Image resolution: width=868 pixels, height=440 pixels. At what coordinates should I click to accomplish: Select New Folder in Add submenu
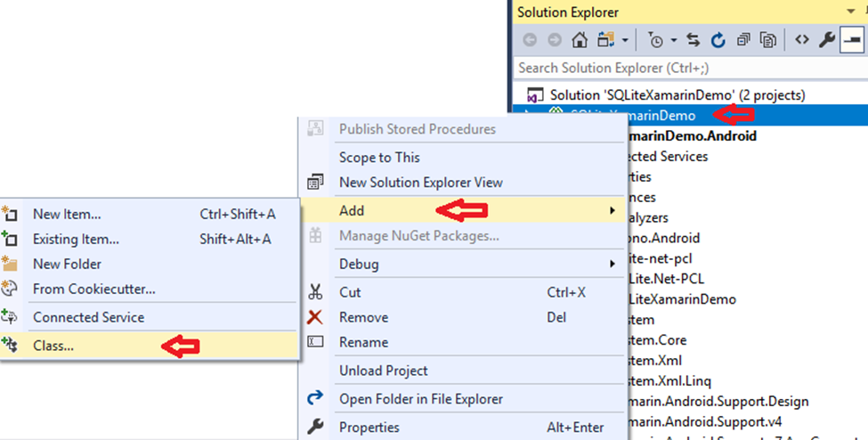pyautogui.click(x=150, y=264)
